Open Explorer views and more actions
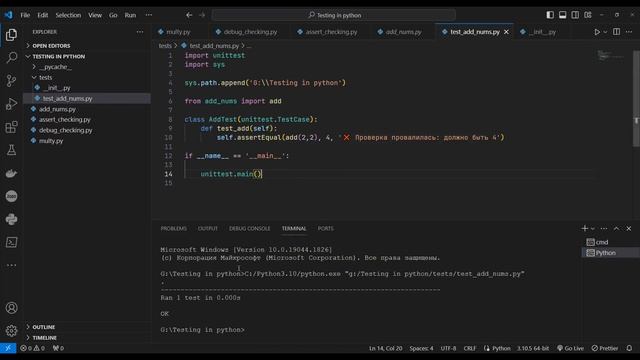The image size is (640, 360). [x=140, y=32]
